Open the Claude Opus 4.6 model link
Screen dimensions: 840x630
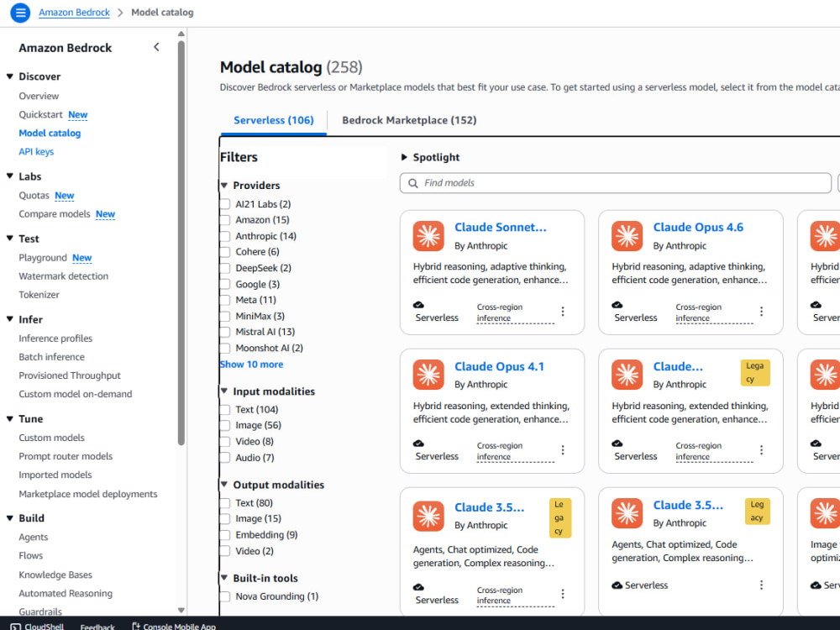click(x=698, y=228)
